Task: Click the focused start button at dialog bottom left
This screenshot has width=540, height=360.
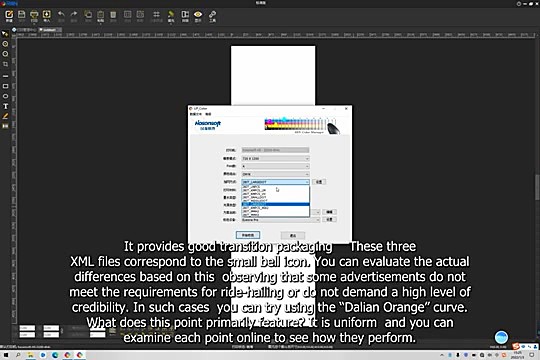Action: coord(248,235)
